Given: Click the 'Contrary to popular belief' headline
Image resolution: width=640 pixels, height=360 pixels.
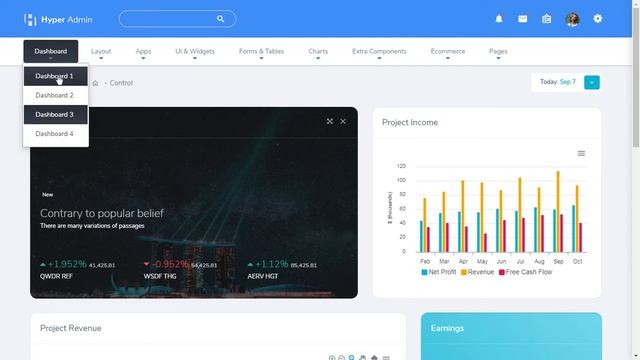Looking at the screenshot, I should (102, 213).
